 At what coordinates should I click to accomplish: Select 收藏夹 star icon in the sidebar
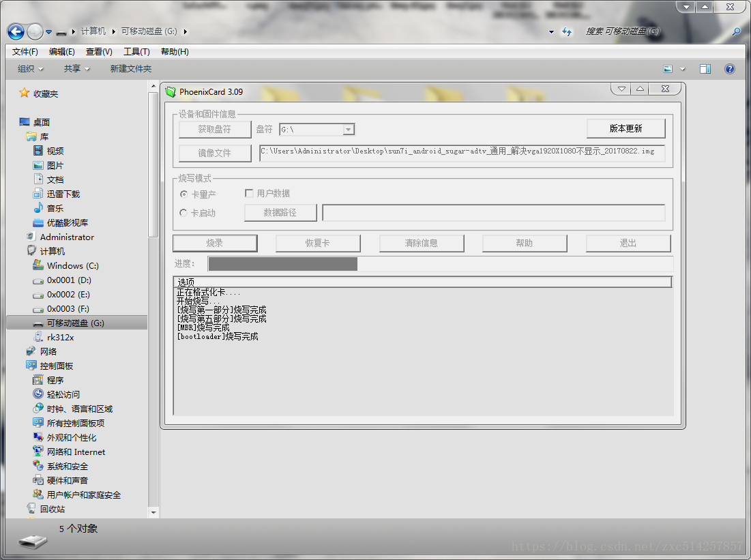(24, 93)
